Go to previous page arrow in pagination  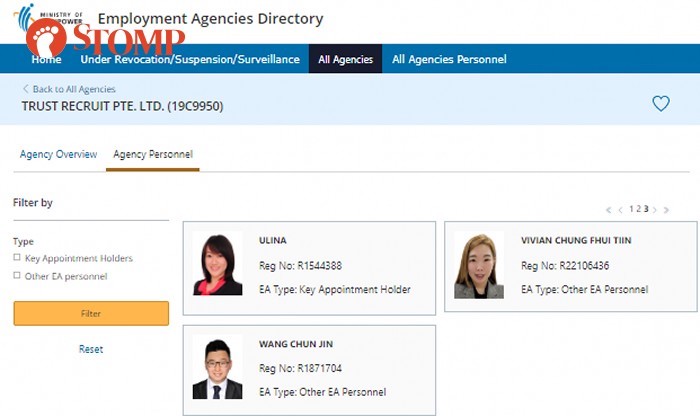(x=620, y=210)
